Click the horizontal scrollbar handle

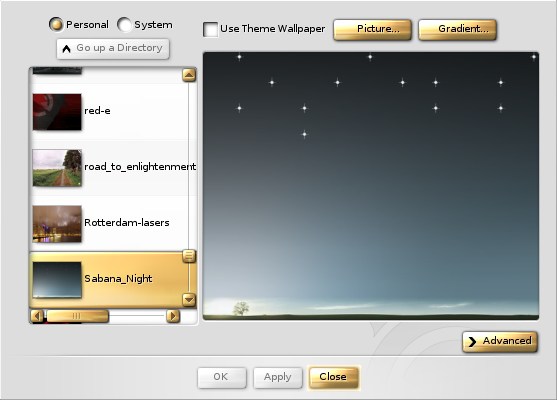(x=77, y=316)
